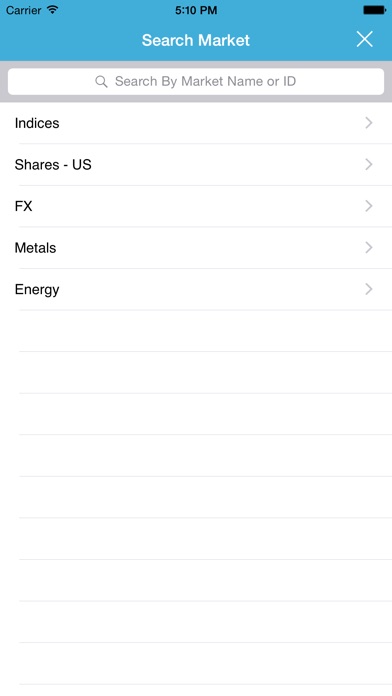Click the 5:10 PM clock in status bar
Screen dimensions: 392x696
[196, 10]
